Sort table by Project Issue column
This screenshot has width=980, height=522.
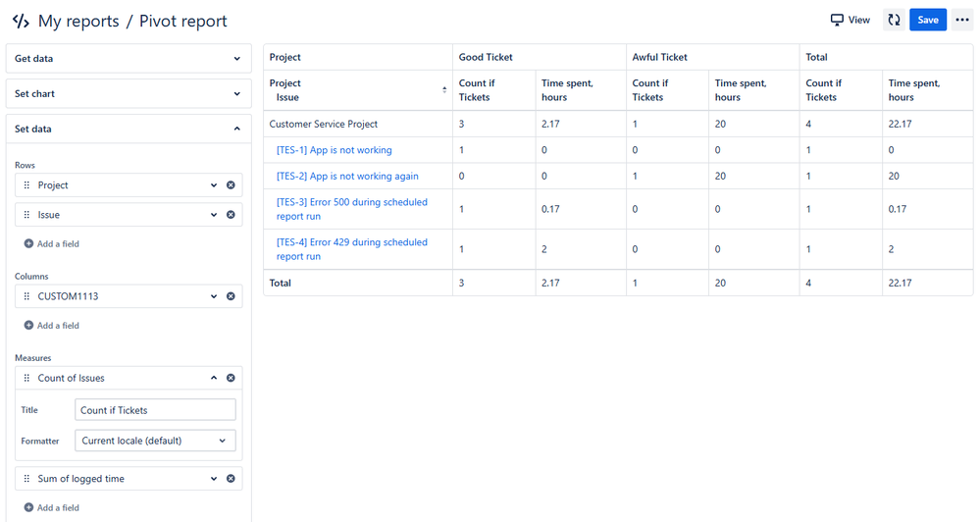click(x=444, y=90)
